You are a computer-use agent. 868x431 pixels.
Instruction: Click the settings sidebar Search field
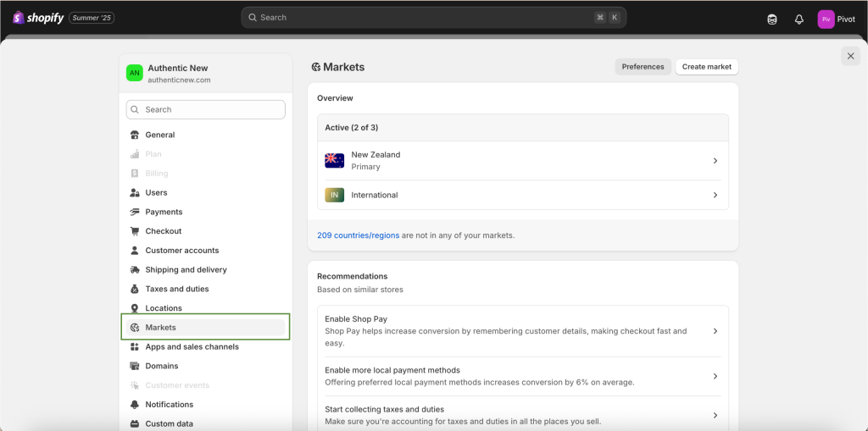tap(206, 109)
